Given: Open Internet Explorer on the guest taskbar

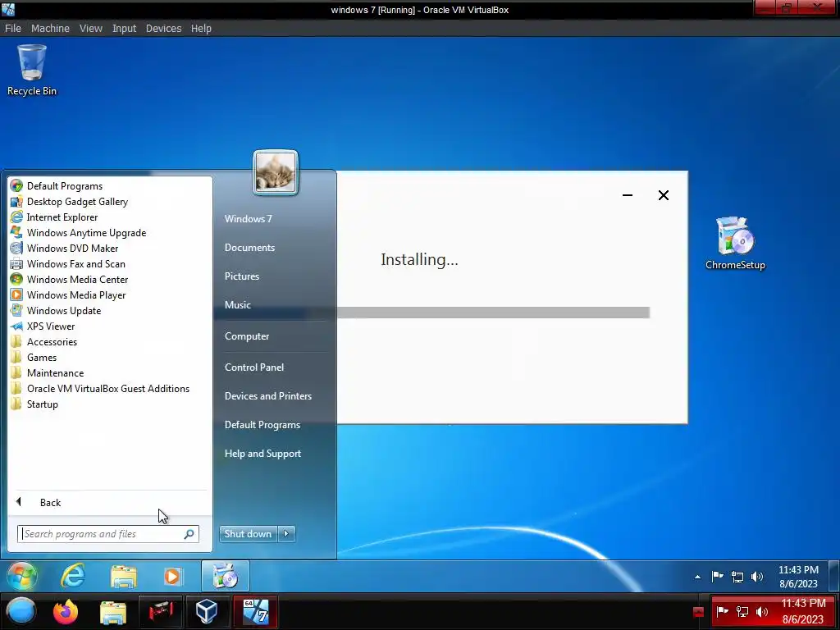Looking at the screenshot, I should 73,577.
